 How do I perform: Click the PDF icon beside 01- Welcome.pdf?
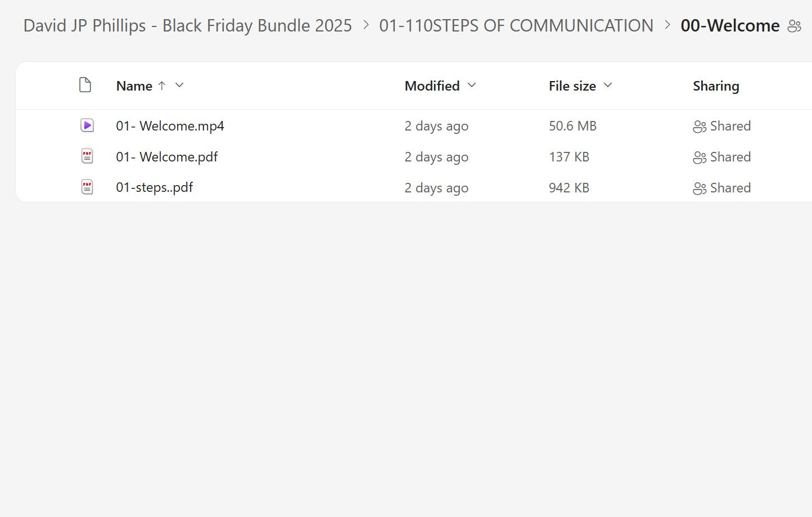click(87, 156)
